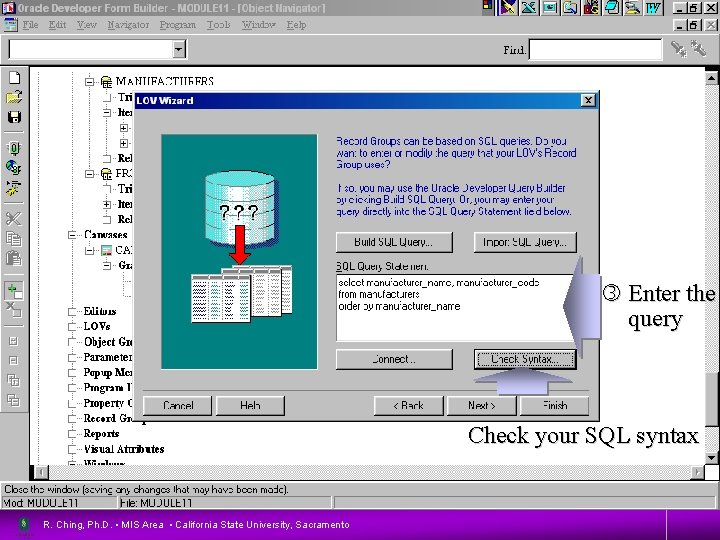
Task: Collapse the MANUFACTURERS block node
Action: pos(90,82)
